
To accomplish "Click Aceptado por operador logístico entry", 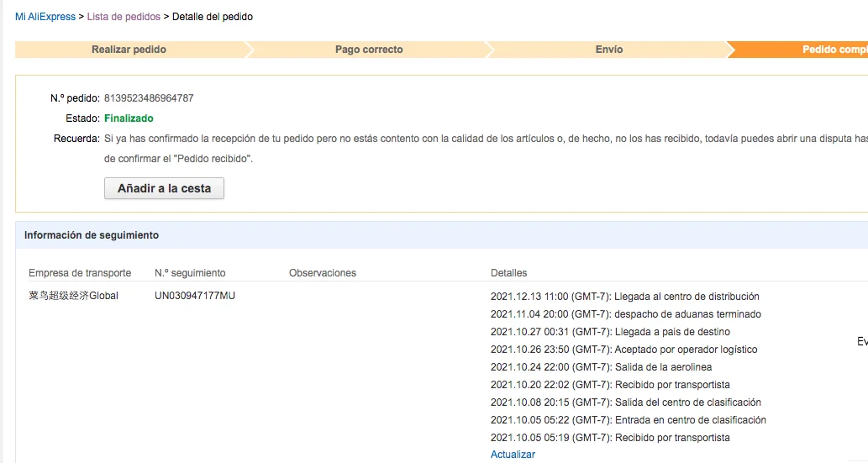I will [623, 350].
